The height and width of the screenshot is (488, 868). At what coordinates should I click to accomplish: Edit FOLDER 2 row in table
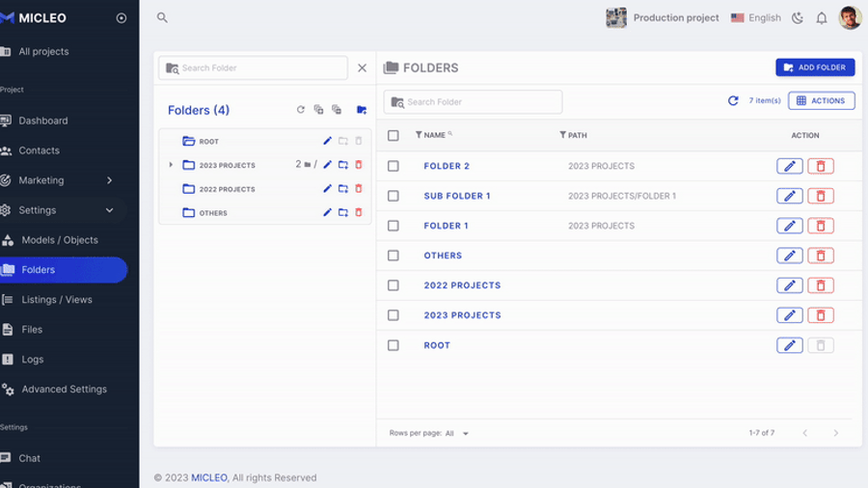coord(789,166)
